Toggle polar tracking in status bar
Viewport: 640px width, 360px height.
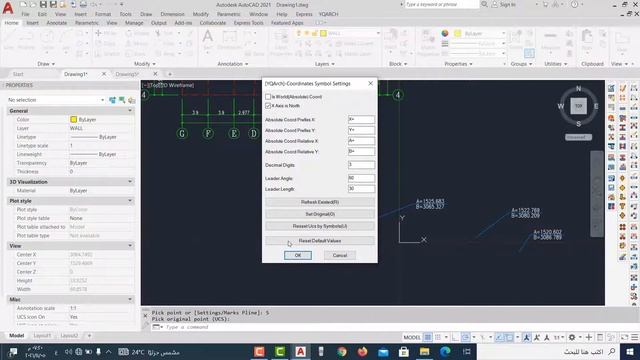tap(465, 337)
